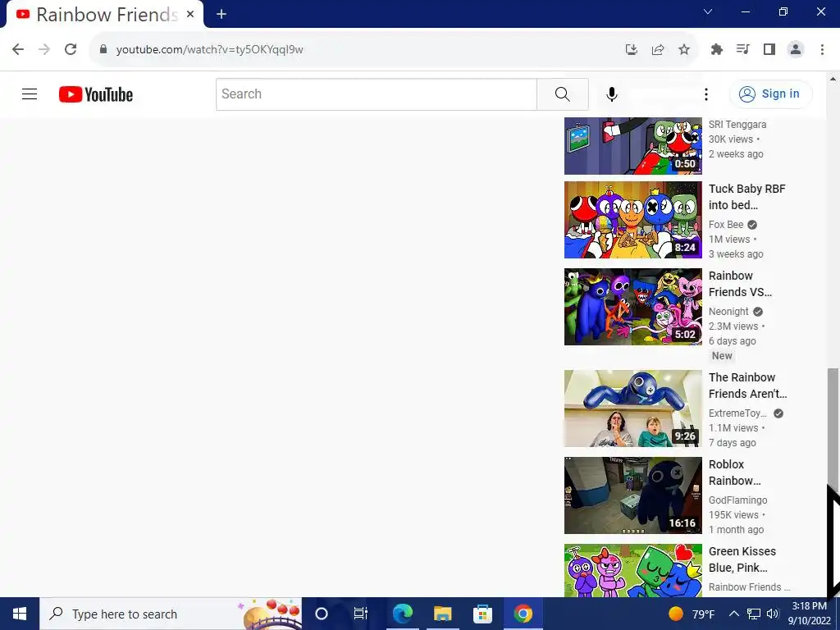Viewport: 840px width, 630px height.
Task: Open File Explorer from the taskbar
Action: click(442, 614)
